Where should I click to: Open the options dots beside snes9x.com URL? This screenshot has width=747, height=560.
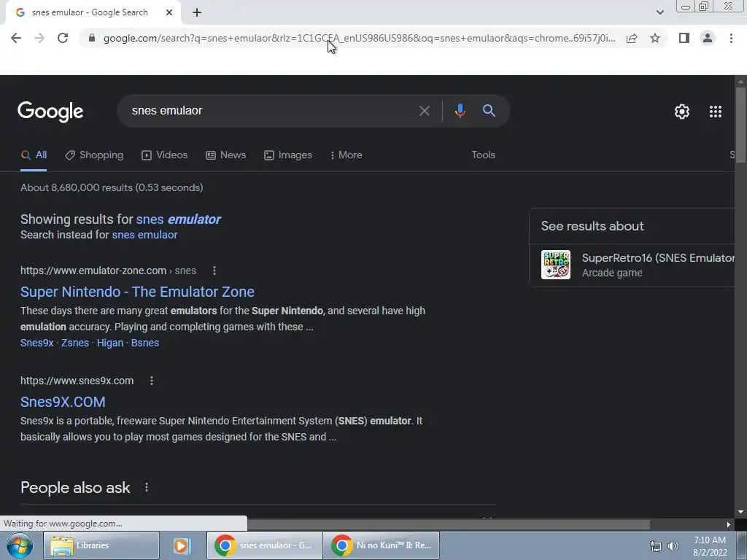coord(152,381)
